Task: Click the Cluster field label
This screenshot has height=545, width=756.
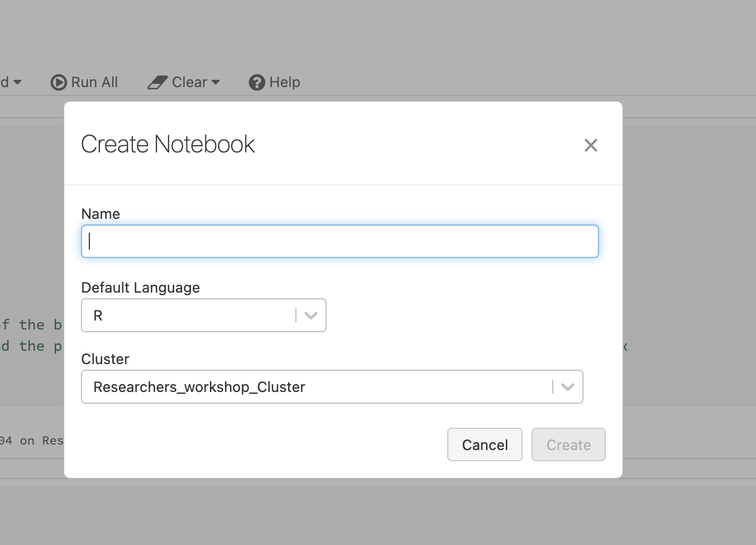Action: (x=106, y=359)
